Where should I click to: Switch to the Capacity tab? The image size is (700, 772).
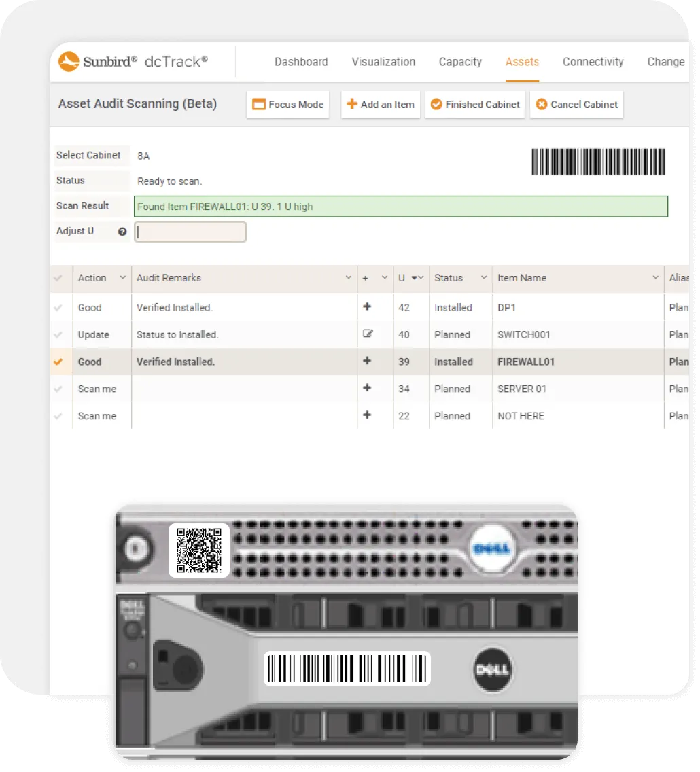(460, 62)
